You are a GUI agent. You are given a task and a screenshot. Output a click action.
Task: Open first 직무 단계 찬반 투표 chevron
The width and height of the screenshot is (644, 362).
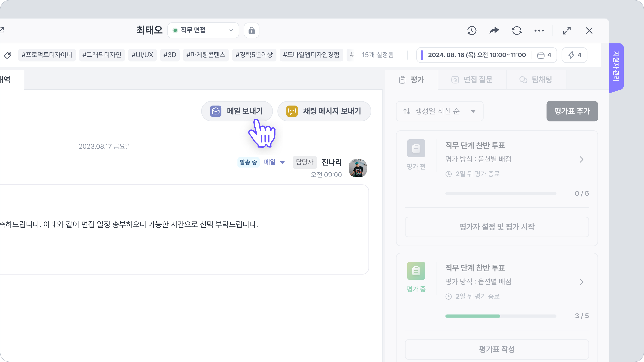(x=581, y=159)
